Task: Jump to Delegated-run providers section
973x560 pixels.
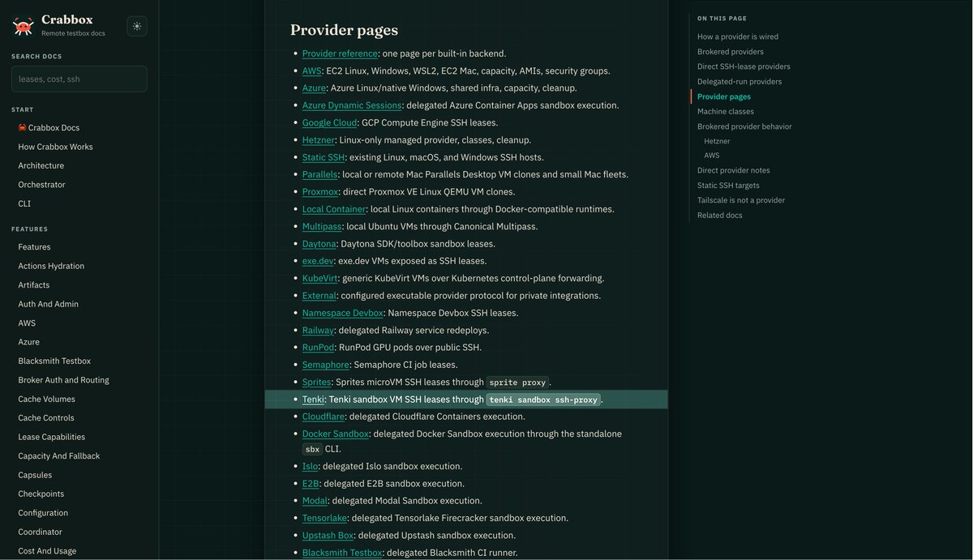Action: [x=739, y=81]
